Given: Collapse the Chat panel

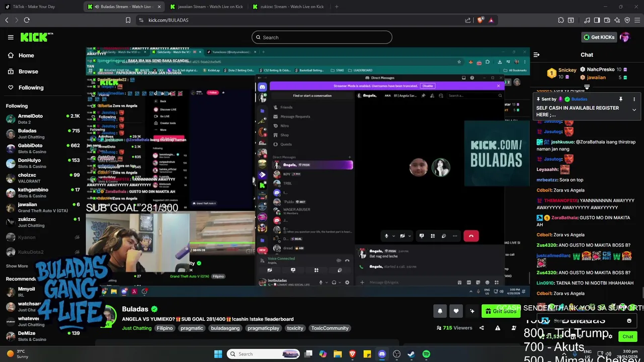Looking at the screenshot, I should tap(536, 55).
